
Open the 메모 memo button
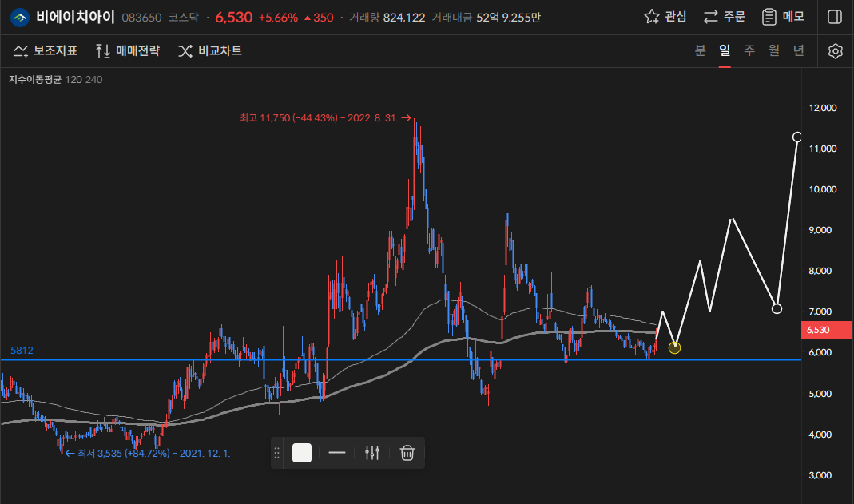point(783,17)
